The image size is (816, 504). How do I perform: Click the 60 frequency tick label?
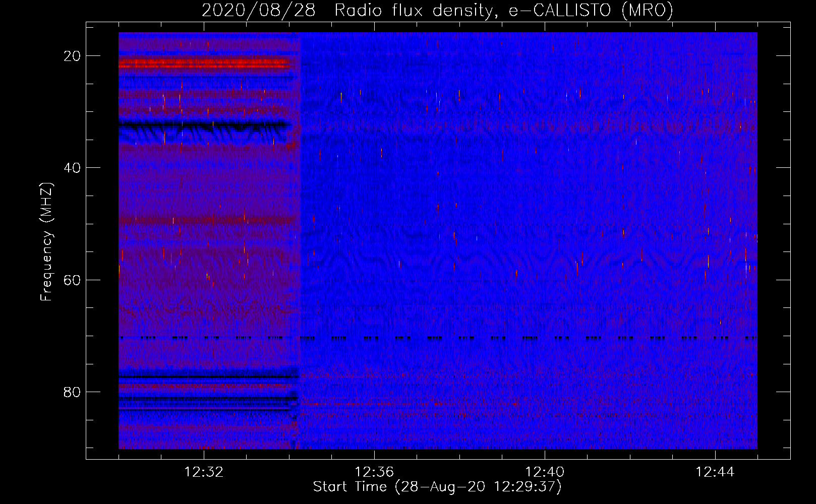click(72, 280)
